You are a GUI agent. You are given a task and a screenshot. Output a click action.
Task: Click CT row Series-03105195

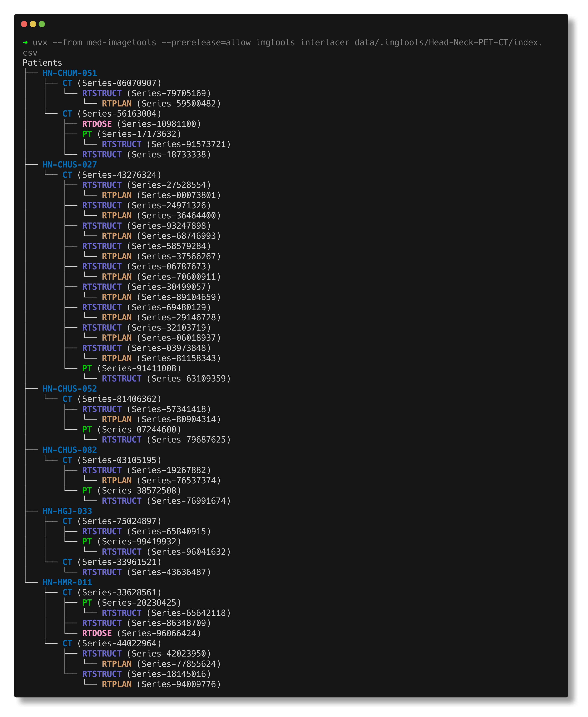coord(112,460)
